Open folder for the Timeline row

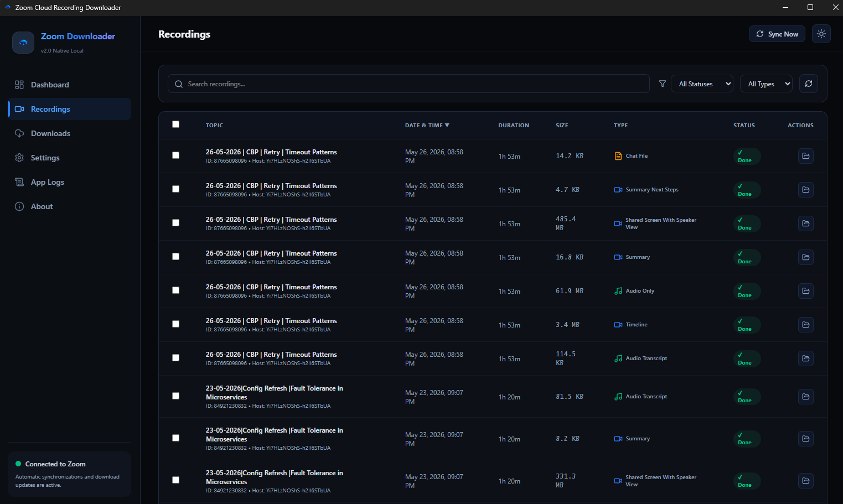click(806, 325)
